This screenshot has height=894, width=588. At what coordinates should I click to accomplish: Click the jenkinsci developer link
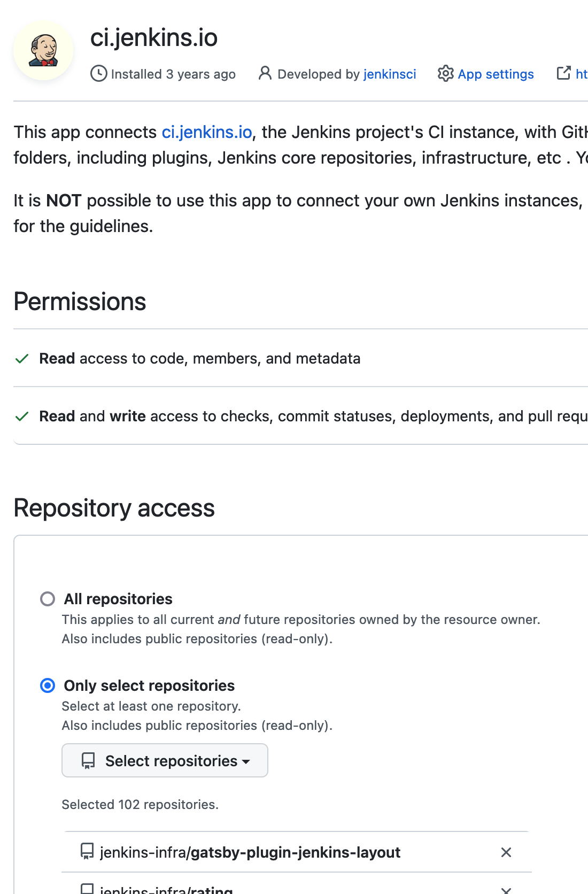(389, 74)
